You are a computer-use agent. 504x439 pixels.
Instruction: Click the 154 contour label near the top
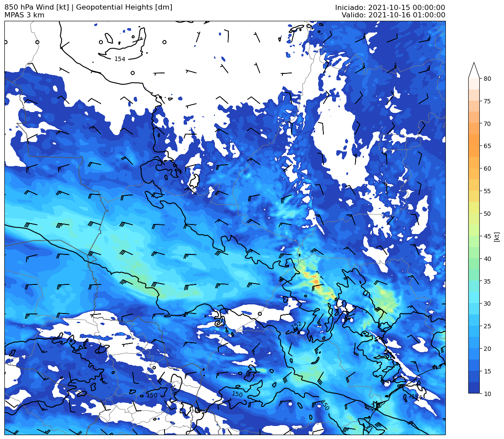pos(119,59)
